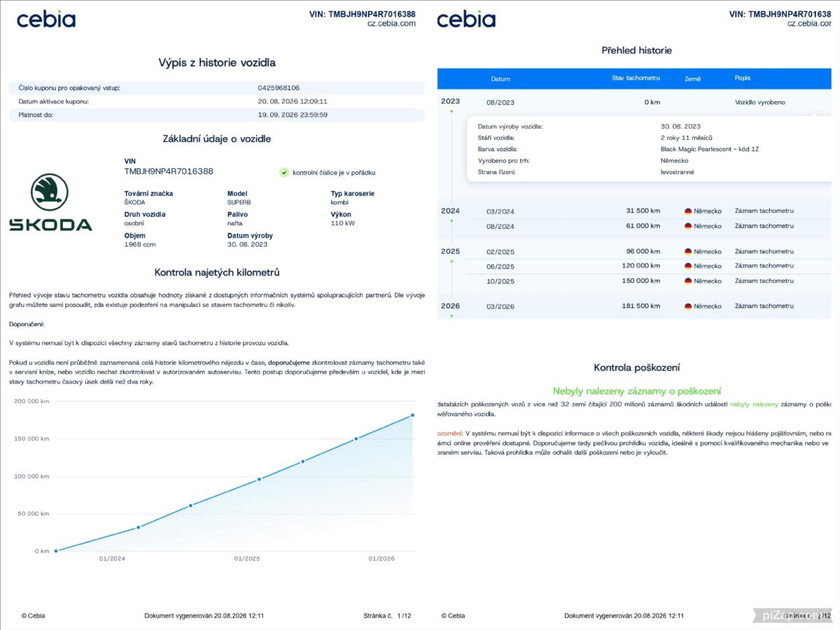Click the Cebia logo on second page
The image size is (840, 630).
click(466, 19)
